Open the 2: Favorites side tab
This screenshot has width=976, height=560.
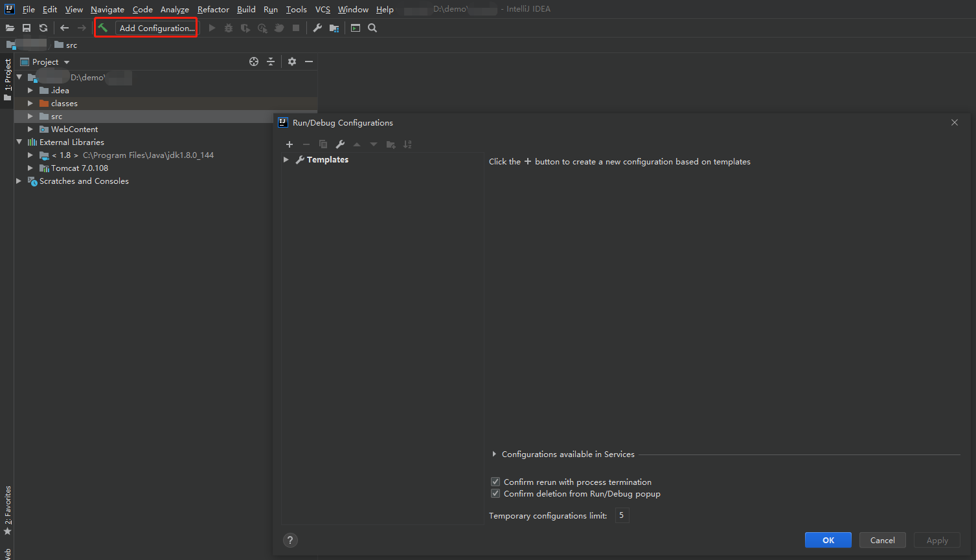click(x=7, y=511)
